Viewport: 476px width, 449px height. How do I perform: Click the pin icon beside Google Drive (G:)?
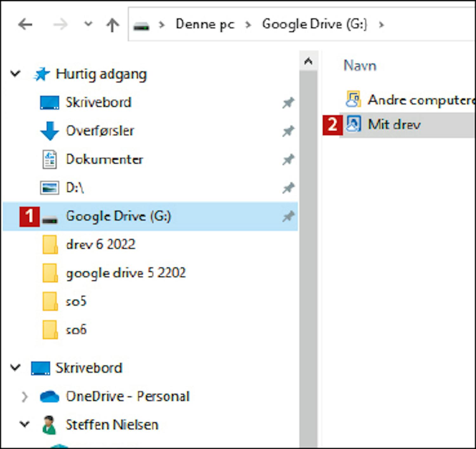pos(288,217)
